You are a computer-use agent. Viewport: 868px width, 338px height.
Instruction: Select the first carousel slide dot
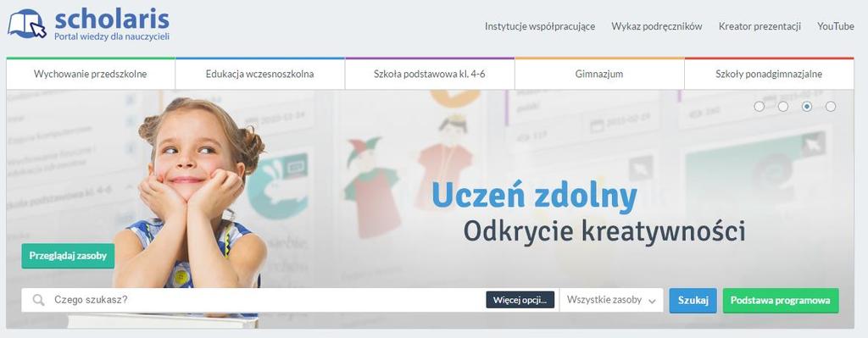[759, 106]
